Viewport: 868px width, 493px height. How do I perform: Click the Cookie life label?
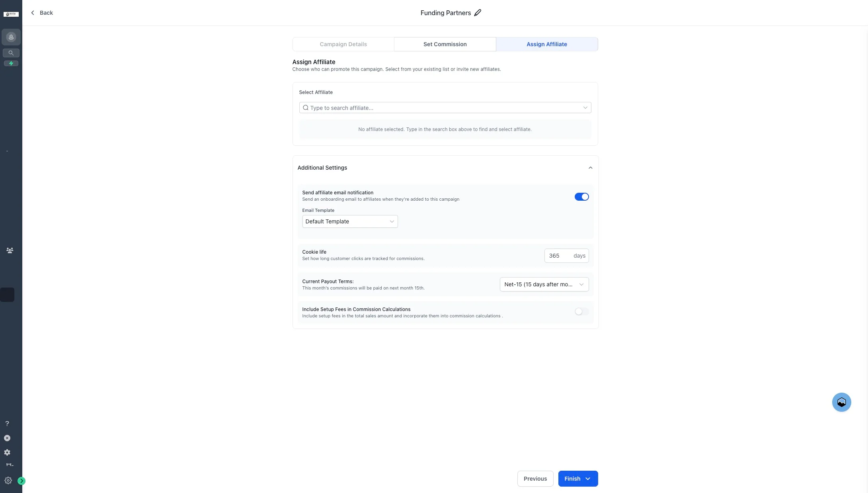pos(314,252)
